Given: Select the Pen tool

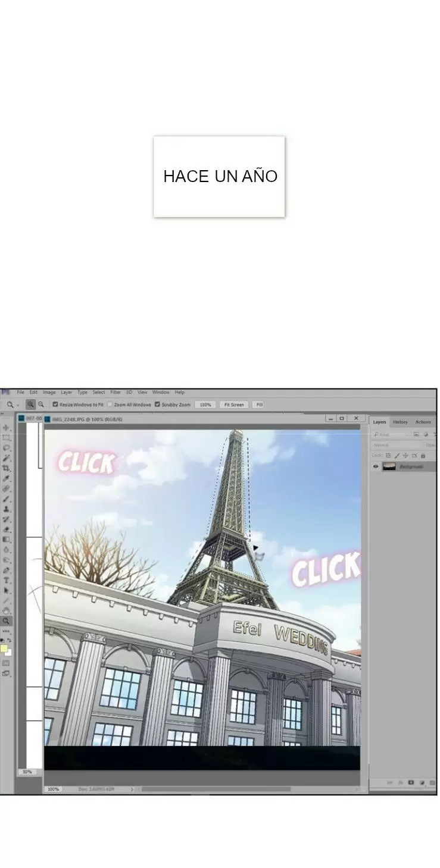Looking at the screenshot, I should tap(6, 570).
